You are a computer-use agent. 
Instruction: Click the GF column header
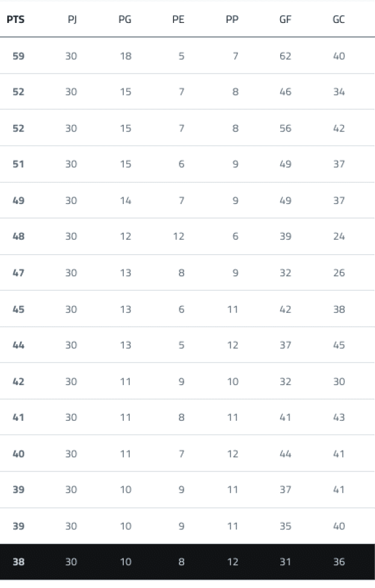click(285, 19)
